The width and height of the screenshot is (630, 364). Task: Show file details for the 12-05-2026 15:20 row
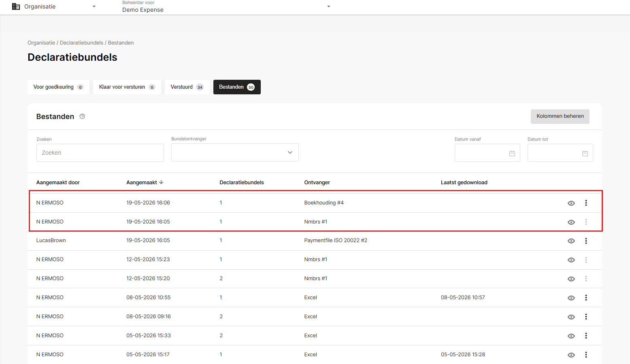pos(571,279)
